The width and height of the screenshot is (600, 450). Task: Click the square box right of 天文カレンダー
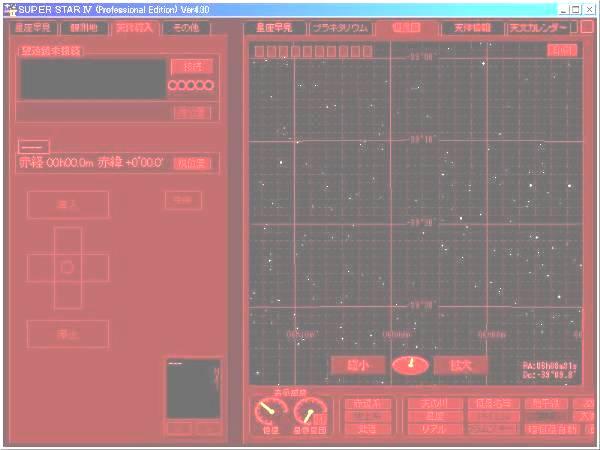(x=587, y=28)
